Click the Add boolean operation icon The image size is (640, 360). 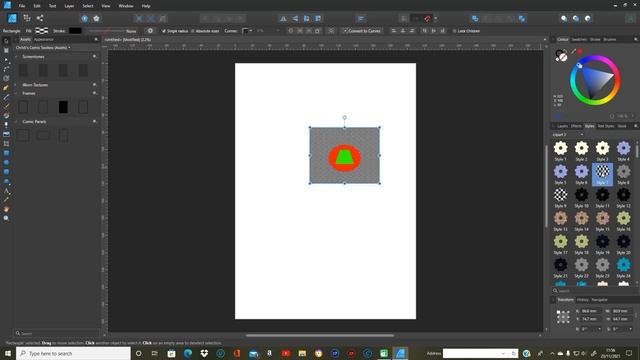pyautogui.click(x=475, y=18)
